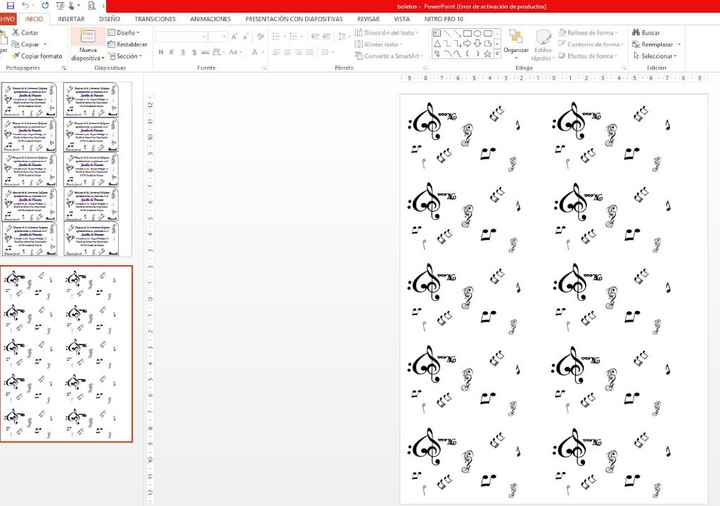Open the ARCHIVO file tab
Image resolution: width=720 pixels, height=506 pixels.
[x=7, y=19]
